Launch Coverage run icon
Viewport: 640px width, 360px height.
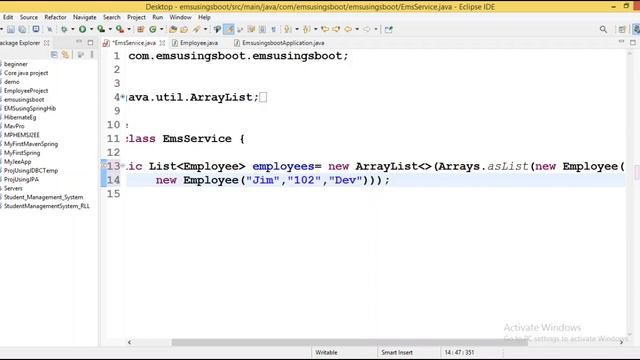101,29
